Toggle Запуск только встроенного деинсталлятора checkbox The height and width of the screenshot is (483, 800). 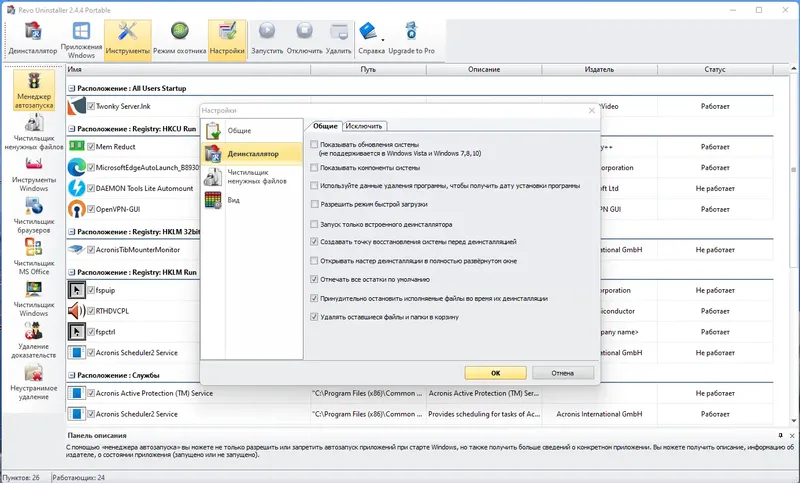[314, 224]
